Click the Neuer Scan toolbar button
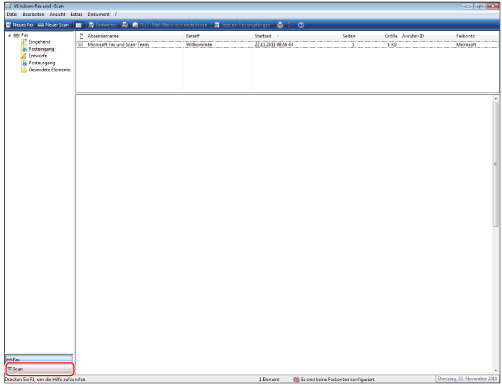The width and height of the screenshot is (502, 385). (53, 25)
